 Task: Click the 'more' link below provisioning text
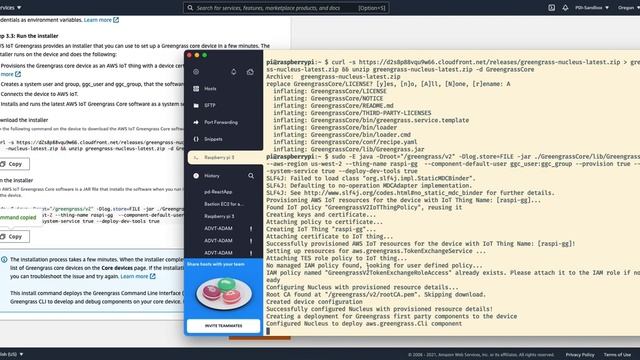point(11,74)
